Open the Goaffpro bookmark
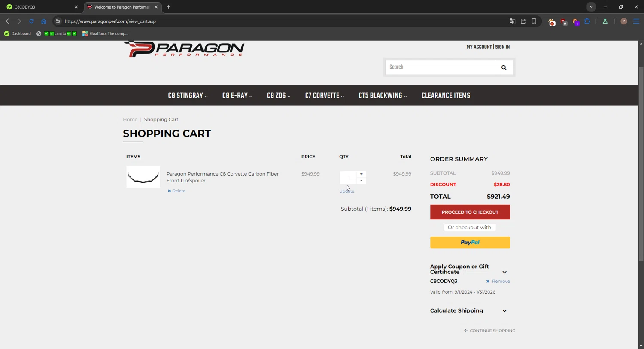Viewport: 644px width, 349px height. point(105,33)
